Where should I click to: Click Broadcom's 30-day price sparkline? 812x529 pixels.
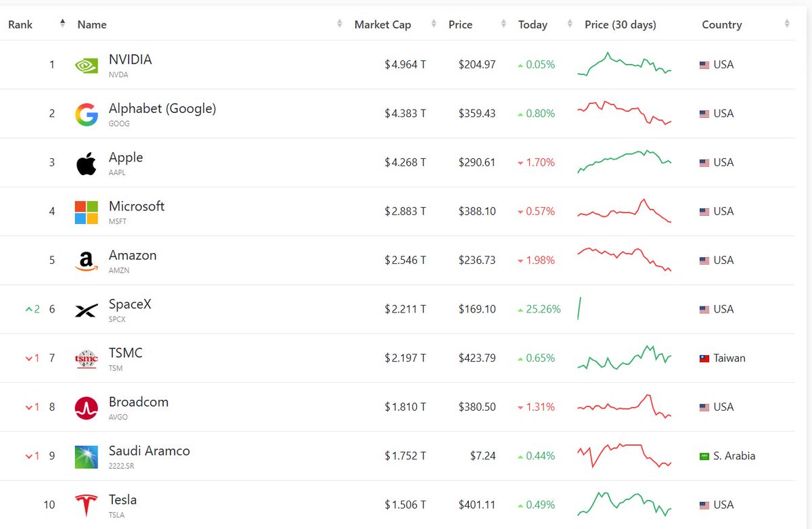coord(624,407)
